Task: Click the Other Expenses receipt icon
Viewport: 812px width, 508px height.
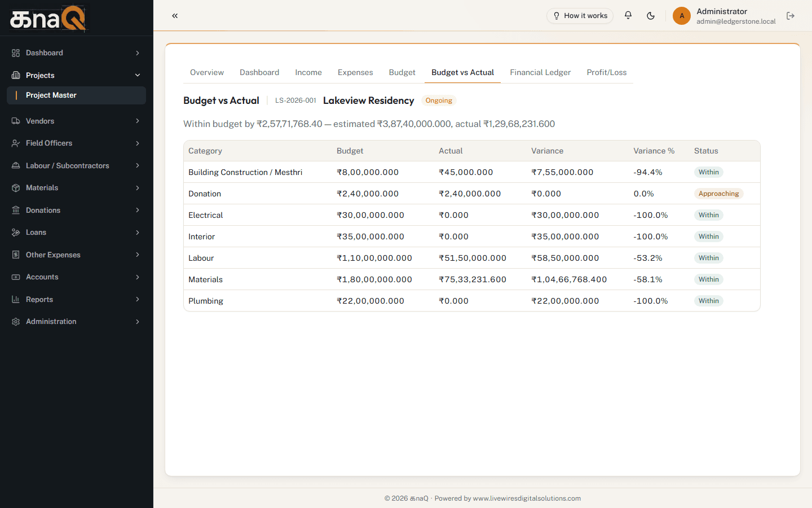Action: pyautogui.click(x=16, y=255)
